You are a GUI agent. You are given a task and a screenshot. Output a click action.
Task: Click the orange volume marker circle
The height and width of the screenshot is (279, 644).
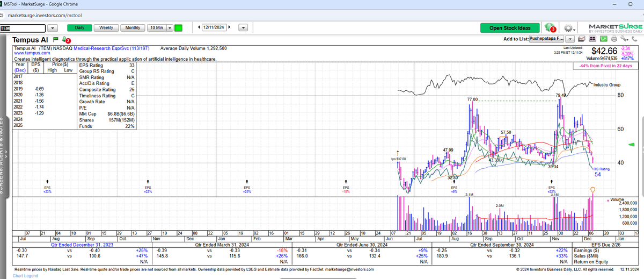pyautogui.click(x=592, y=189)
